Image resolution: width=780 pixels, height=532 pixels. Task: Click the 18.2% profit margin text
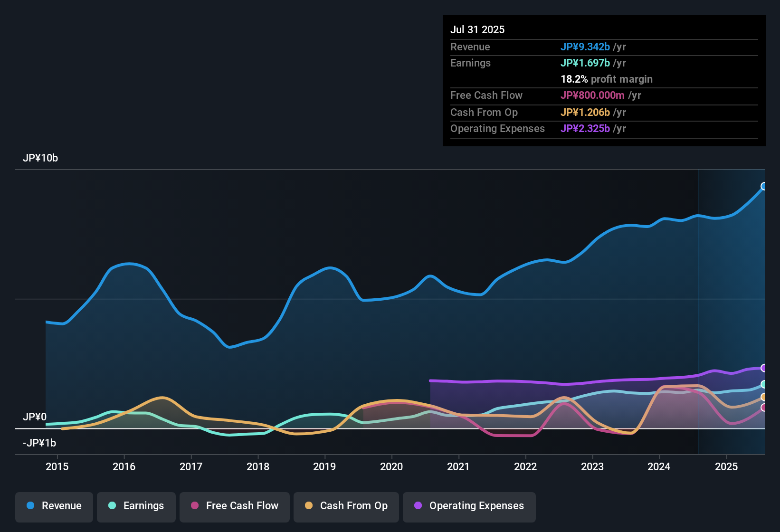[x=607, y=79]
